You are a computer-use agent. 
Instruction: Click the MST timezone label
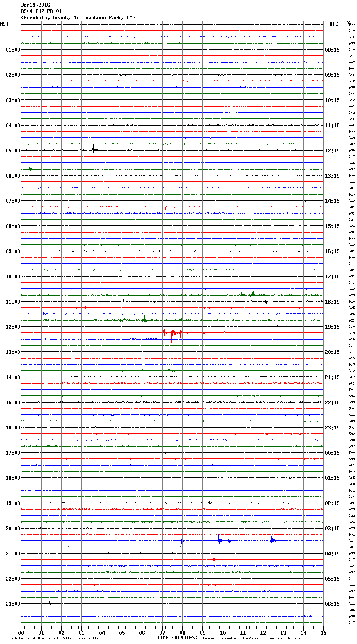click(x=4, y=24)
